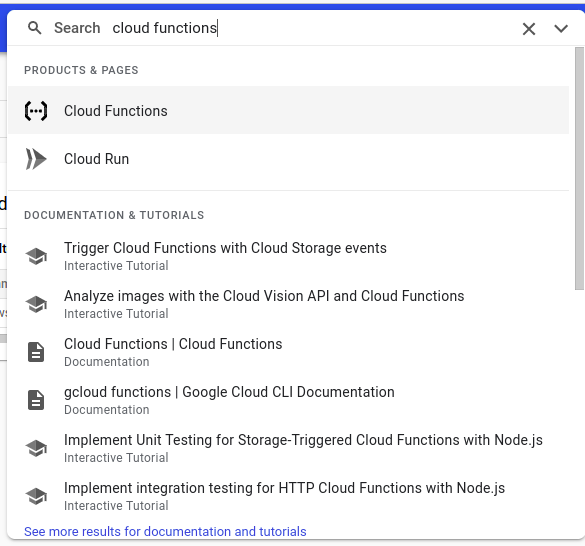Collapse the search panel with the chevron
The width and height of the screenshot is (585, 546).
click(561, 28)
